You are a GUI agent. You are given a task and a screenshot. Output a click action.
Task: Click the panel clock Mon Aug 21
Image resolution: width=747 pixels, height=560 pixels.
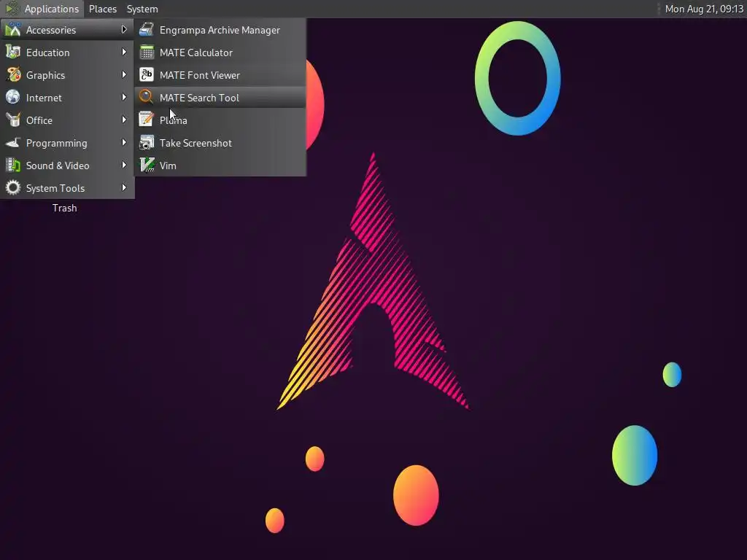(x=704, y=9)
